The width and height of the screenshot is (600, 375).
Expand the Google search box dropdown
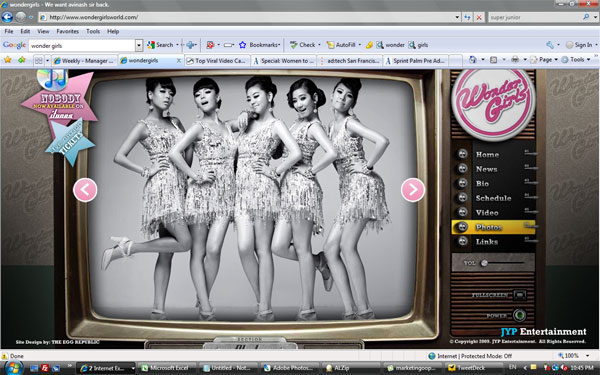(x=139, y=46)
